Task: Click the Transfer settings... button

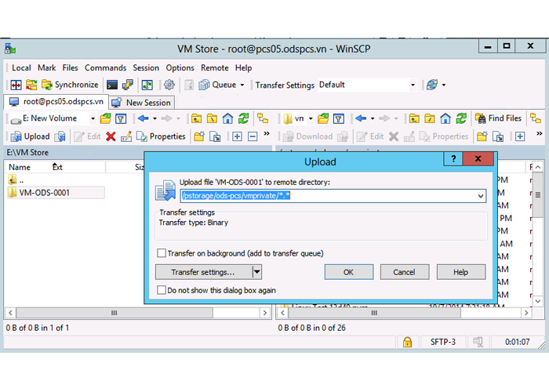Action: tap(203, 272)
